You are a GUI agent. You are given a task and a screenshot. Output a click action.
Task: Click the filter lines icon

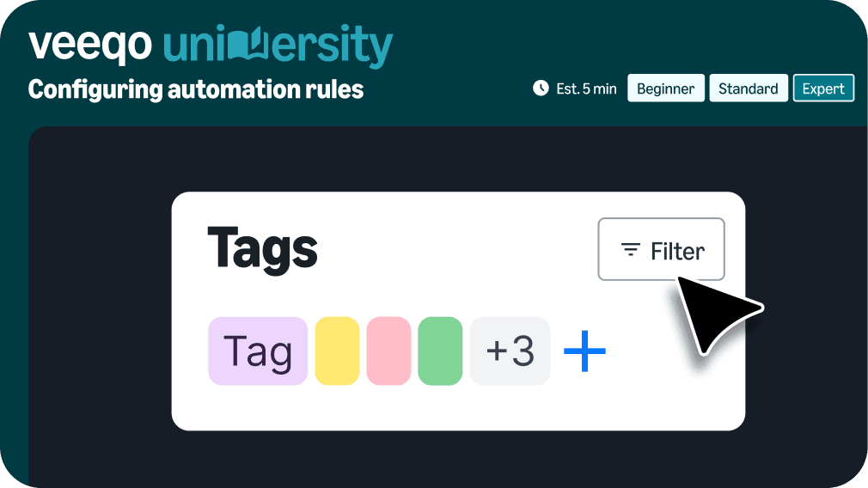coord(631,251)
